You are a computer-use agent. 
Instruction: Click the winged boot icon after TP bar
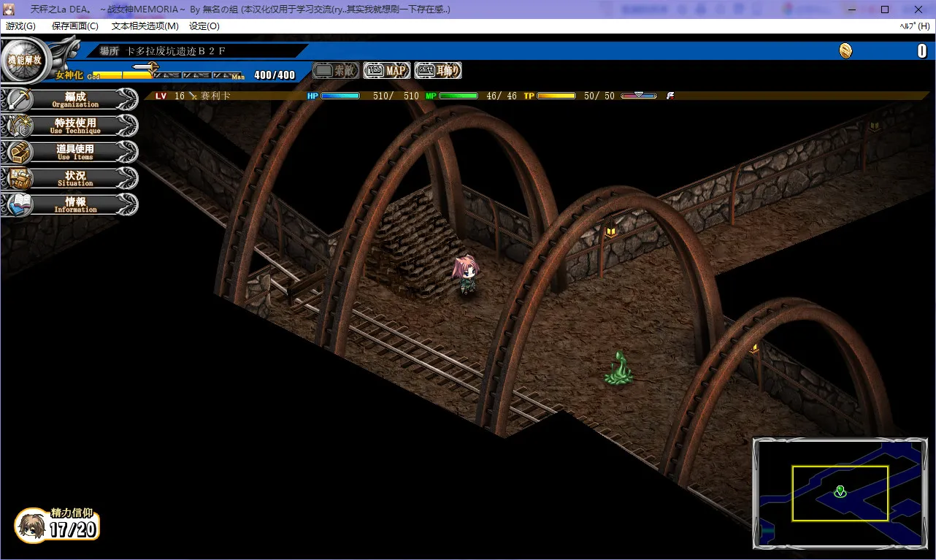pyautogui.click(x=670, y=96)
